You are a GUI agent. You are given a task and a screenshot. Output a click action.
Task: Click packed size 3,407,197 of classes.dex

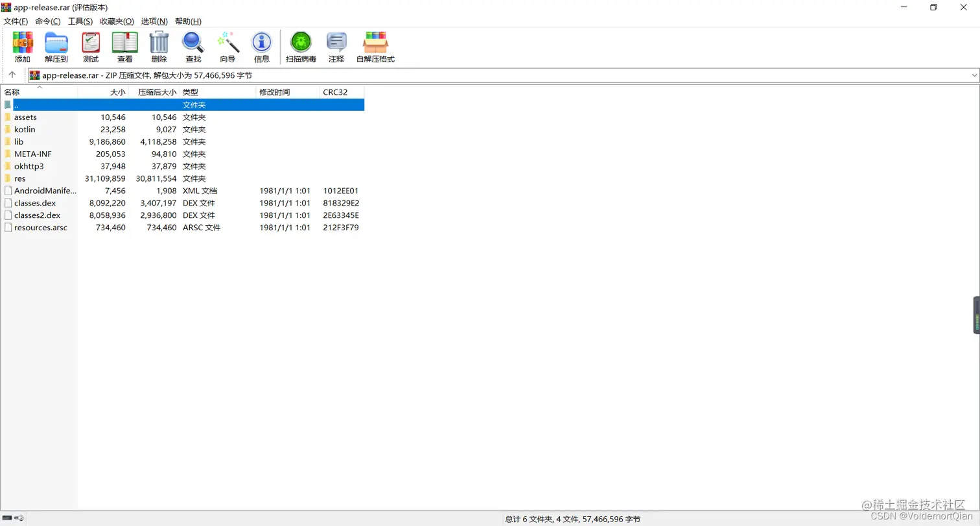tap(158, 203)
